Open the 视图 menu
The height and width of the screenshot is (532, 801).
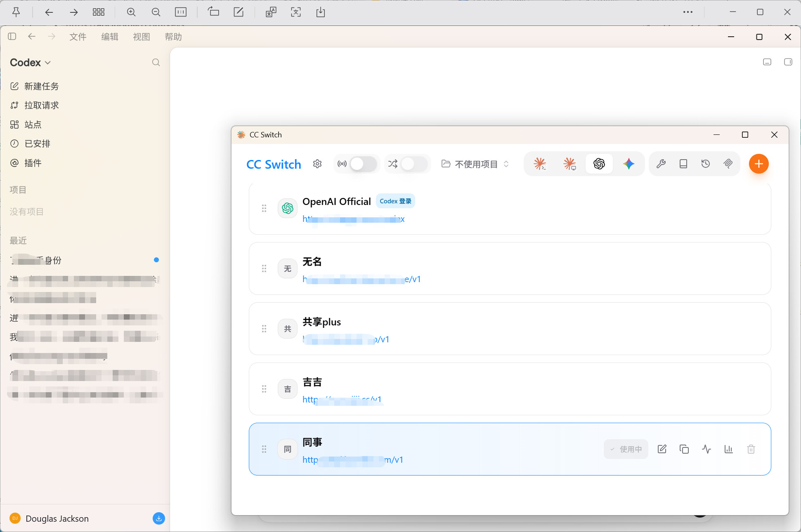tap(142, 37)
